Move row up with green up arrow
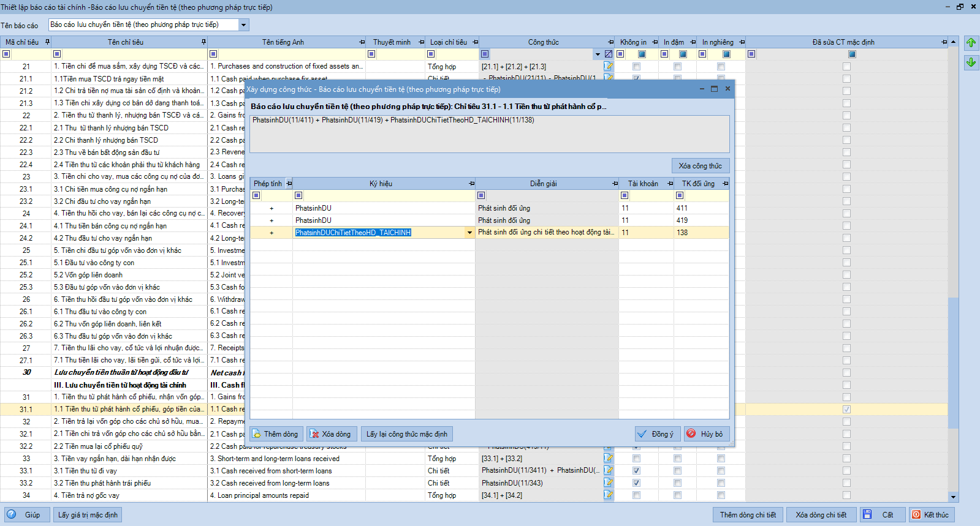This screenshot has width=980, height=526. click(x=971, y=43)
